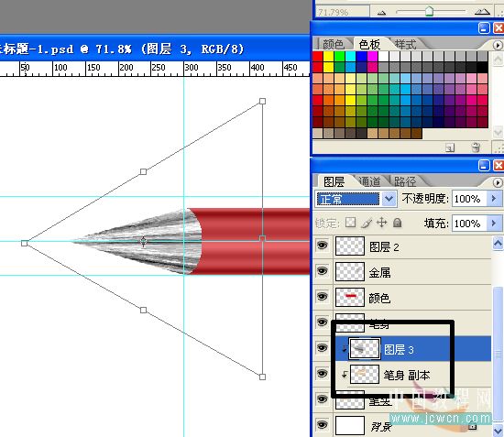Click the lock transparent pixels icon
Viewport: 504px width, 437px height.
(350, 223)
